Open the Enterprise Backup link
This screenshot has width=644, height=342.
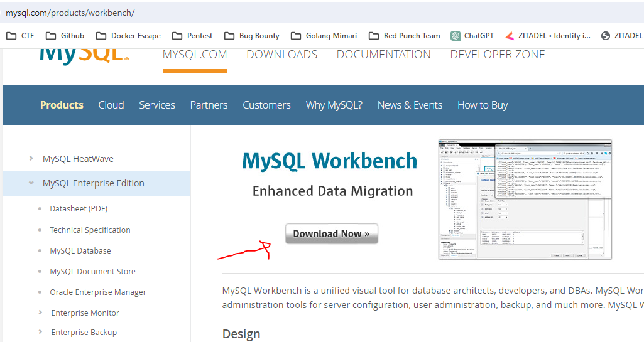(84, 332)
